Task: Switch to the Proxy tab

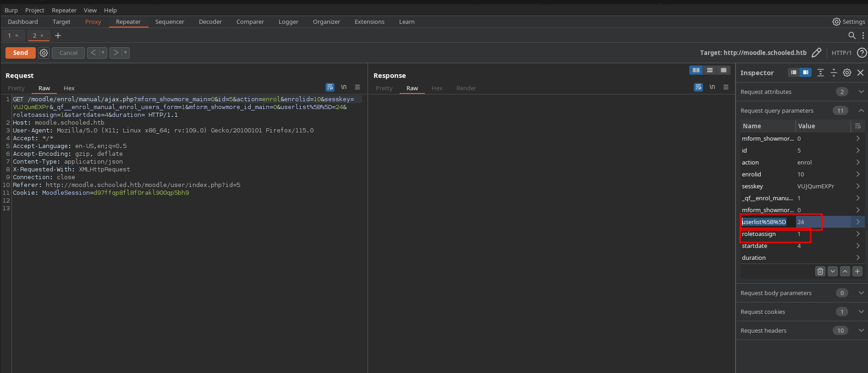Action: pyautogui.click(x=93, y=22)
